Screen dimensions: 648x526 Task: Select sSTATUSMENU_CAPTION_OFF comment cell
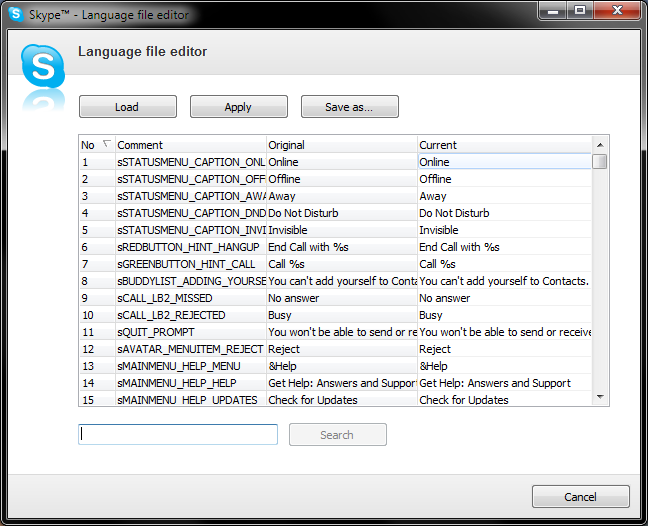pyautogui.click(x=191, y=179)
